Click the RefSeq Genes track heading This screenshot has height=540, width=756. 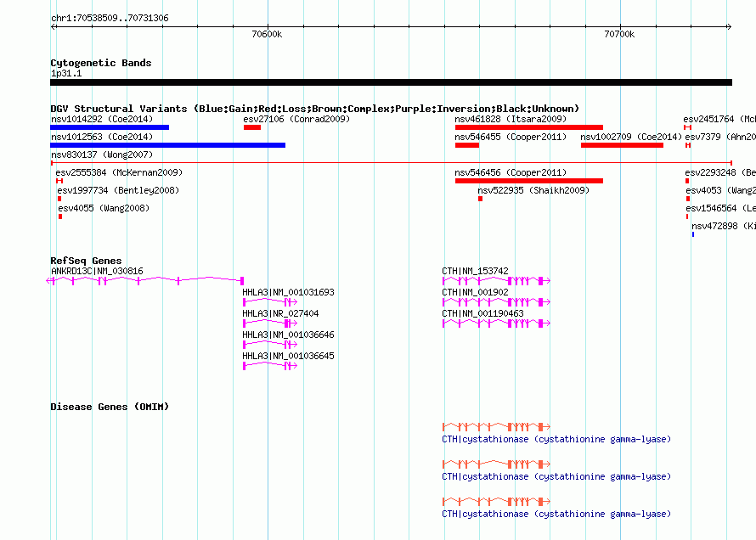[x=86, y=261]
